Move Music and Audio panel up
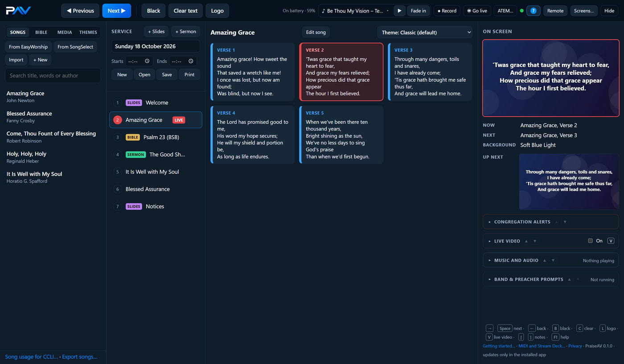 coord(544,260)
